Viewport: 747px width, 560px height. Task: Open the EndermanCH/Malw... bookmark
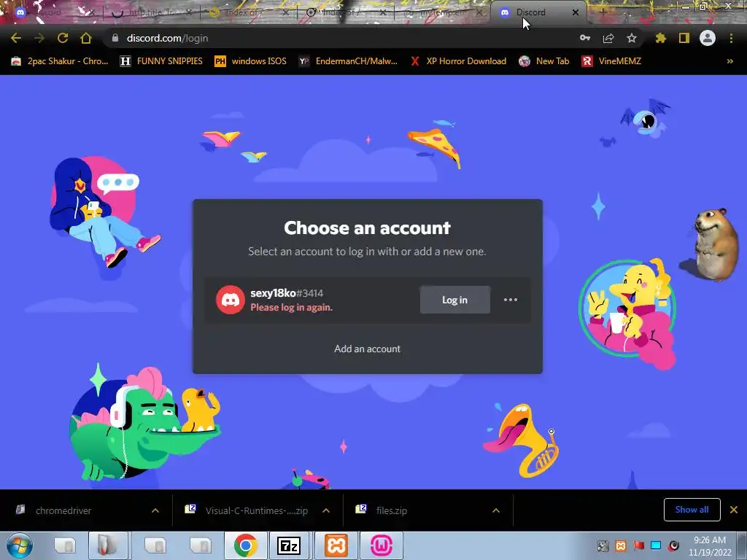(348, 61)
